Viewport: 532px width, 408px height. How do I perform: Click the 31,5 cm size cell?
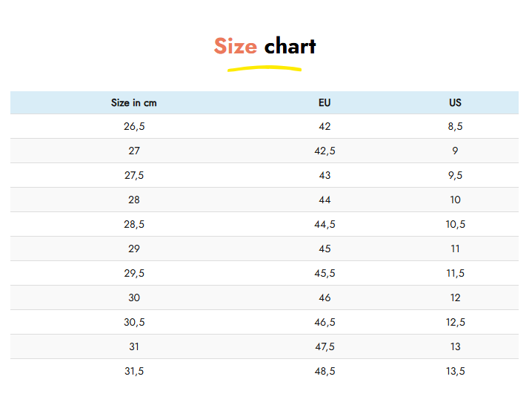click(x=134, y=371)
